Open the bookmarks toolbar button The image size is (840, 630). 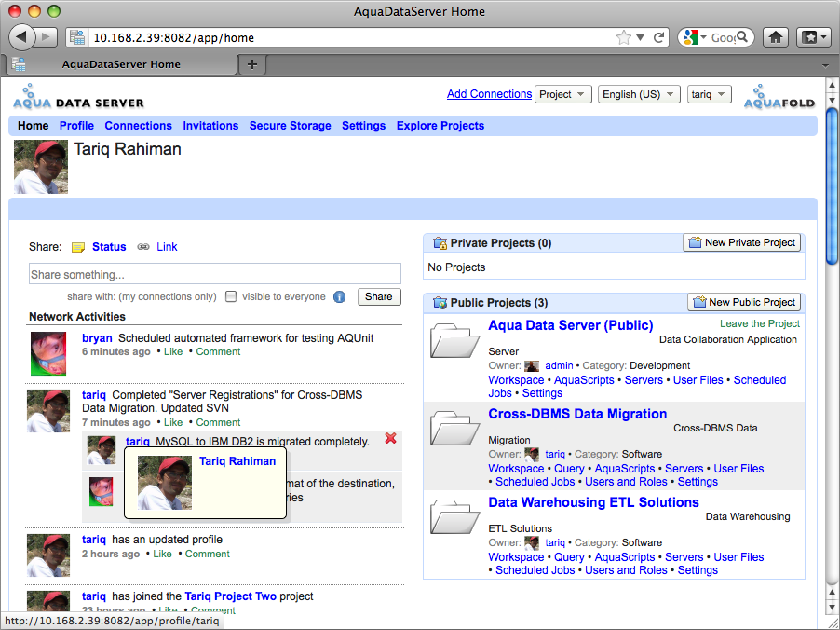[813, 37]
